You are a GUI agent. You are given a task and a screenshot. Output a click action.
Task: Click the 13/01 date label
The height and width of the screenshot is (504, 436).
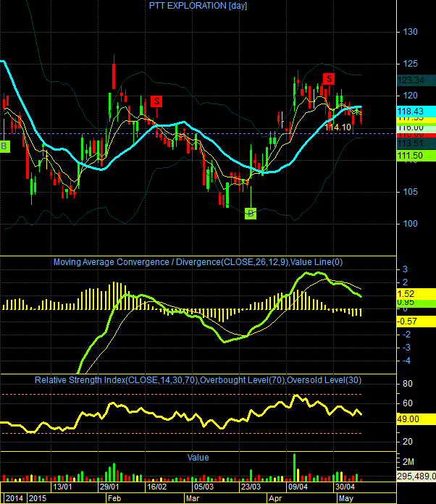point(62,487)
